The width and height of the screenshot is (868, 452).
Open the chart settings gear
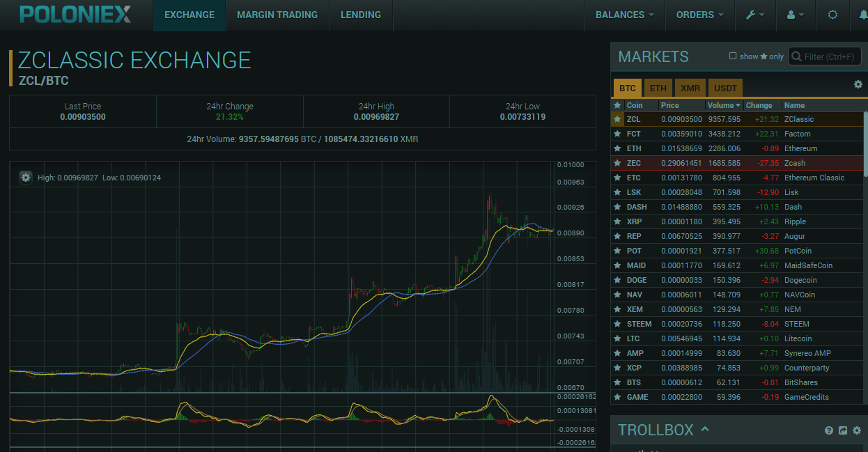click(x=26, y=178)
